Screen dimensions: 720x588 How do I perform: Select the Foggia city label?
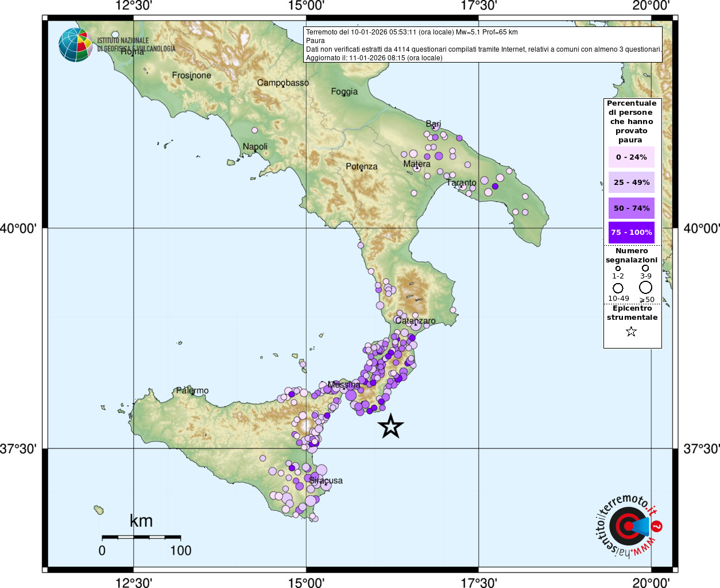[344, 91]
